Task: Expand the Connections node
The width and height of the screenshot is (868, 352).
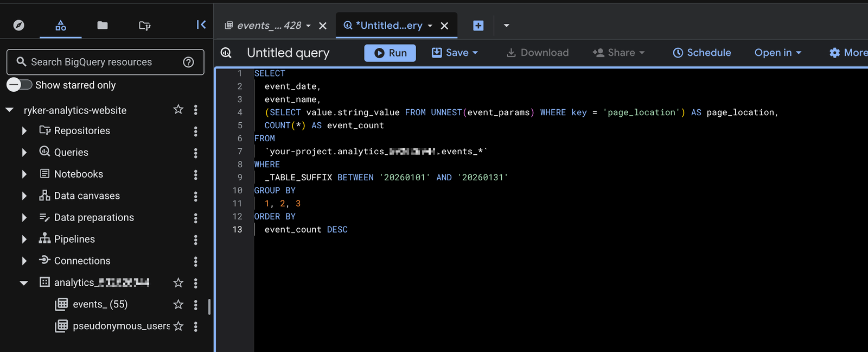Action: [x=24, y=261]
